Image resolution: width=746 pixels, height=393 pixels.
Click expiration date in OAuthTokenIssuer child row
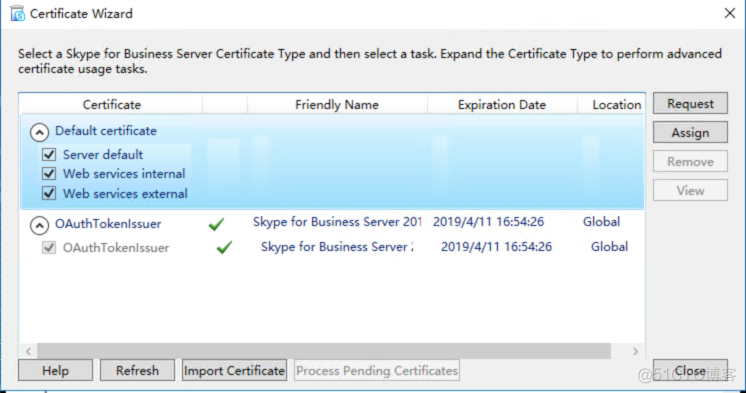[x=496, y=246]
